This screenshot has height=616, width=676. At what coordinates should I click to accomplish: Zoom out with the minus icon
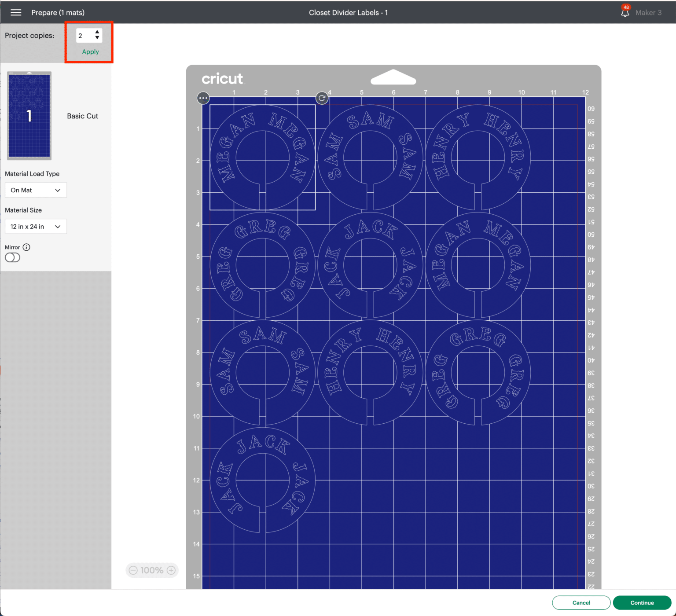[133, 570]
